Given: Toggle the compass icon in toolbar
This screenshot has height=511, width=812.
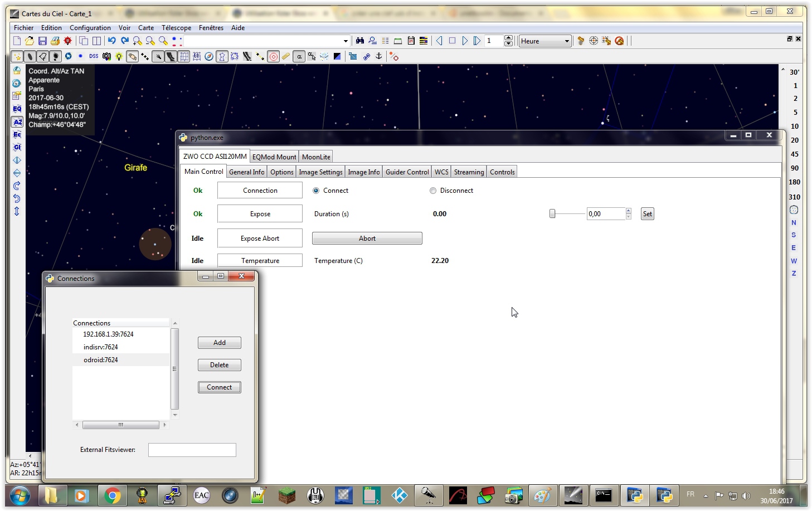Looking at the screenshot, I should click(x=209, y=56).
